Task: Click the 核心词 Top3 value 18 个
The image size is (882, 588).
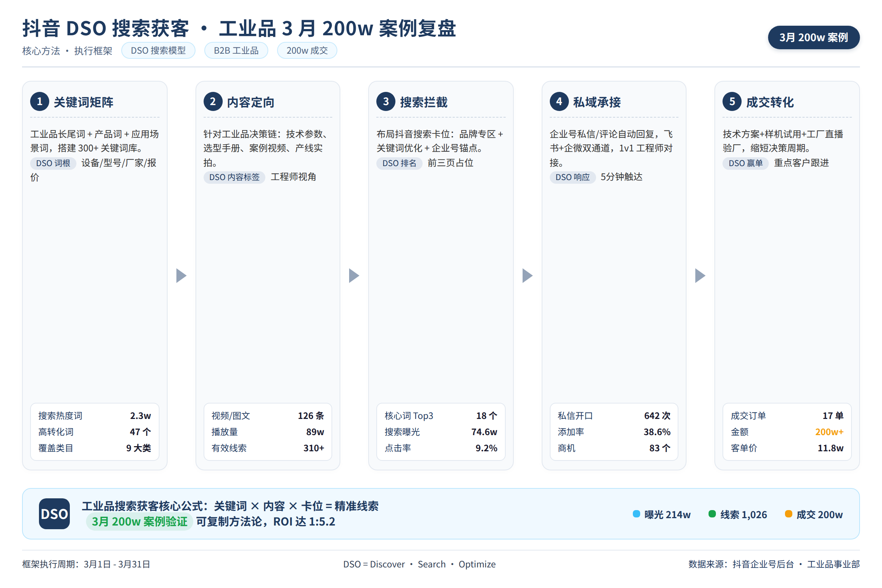Action: pos(487,416)
